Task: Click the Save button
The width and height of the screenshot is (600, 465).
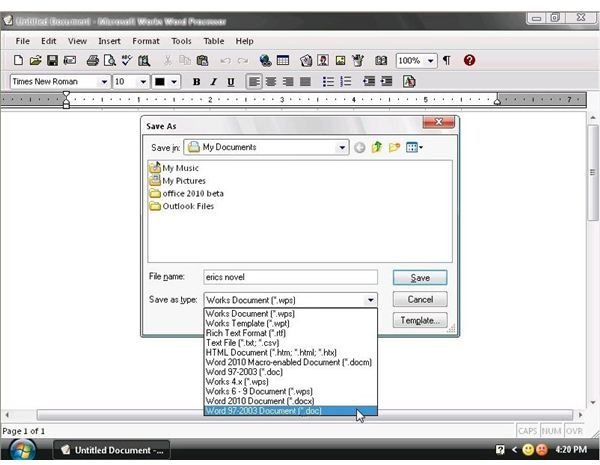Action: 420,278
